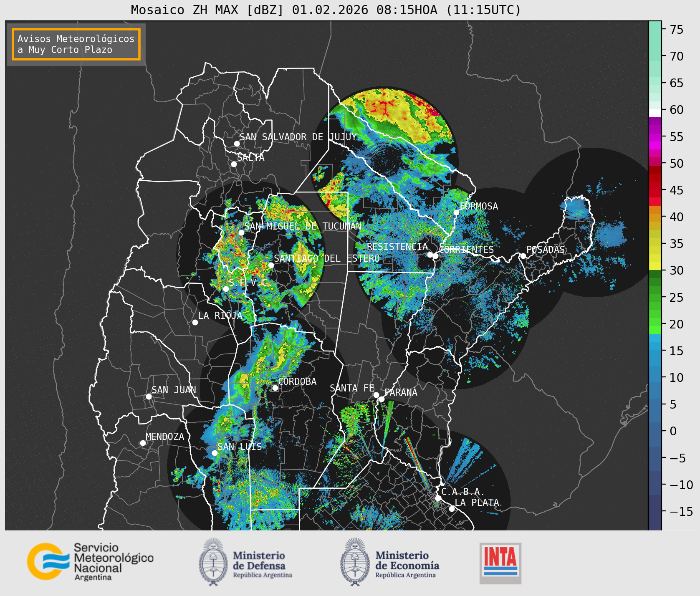Select the Santiago del Estero marker dot
This screenshot has width=700, height=596.
click(x=271, y=265)
